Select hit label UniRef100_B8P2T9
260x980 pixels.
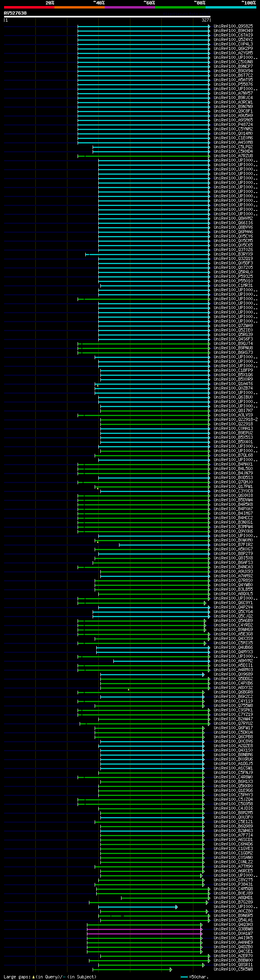click(233, 553)
